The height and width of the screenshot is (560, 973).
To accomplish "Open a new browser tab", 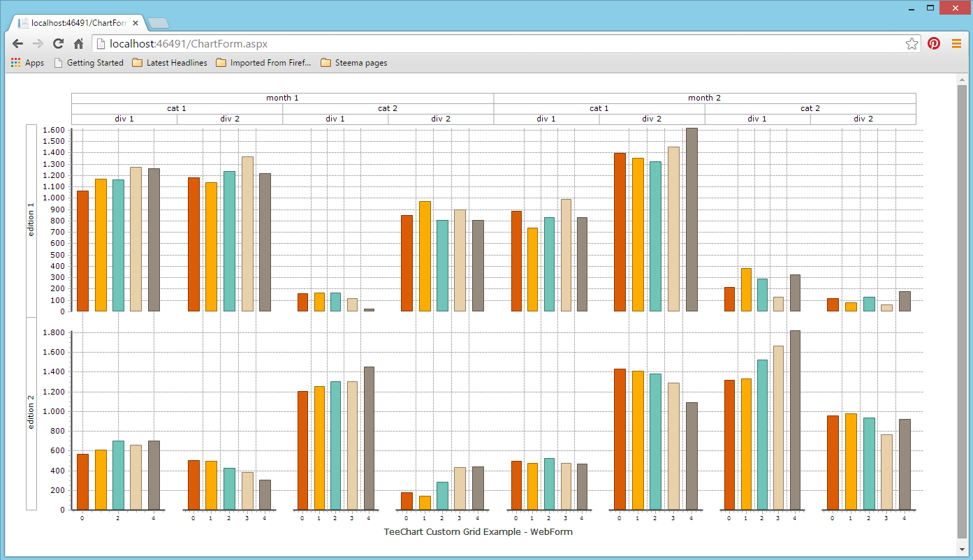I will 159,23.
